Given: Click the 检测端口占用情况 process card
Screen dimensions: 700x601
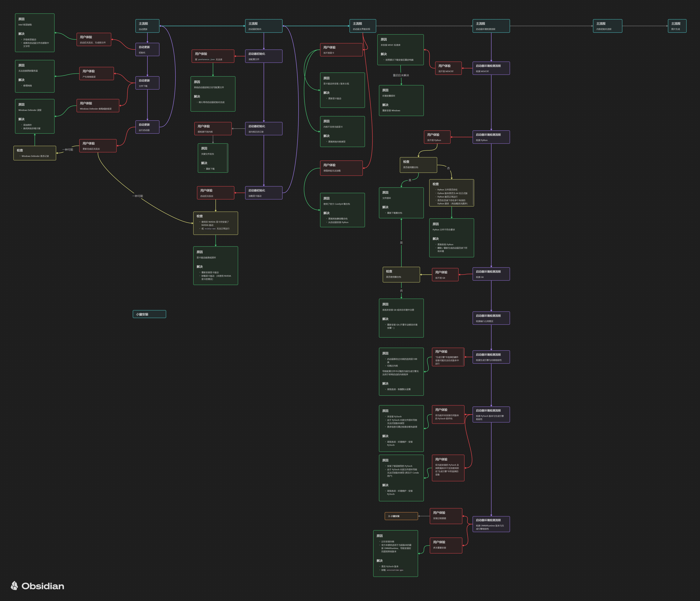Looking at the screenshot, I should pyautogui.click(x=491, y=318).
